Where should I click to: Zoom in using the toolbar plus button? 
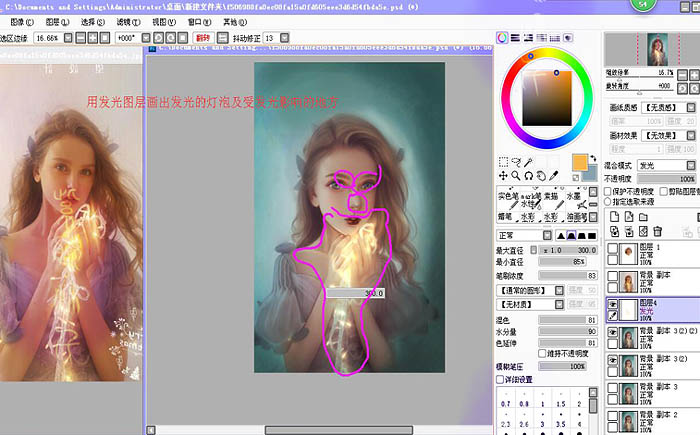pyautogui.click(x=93, y=38)
